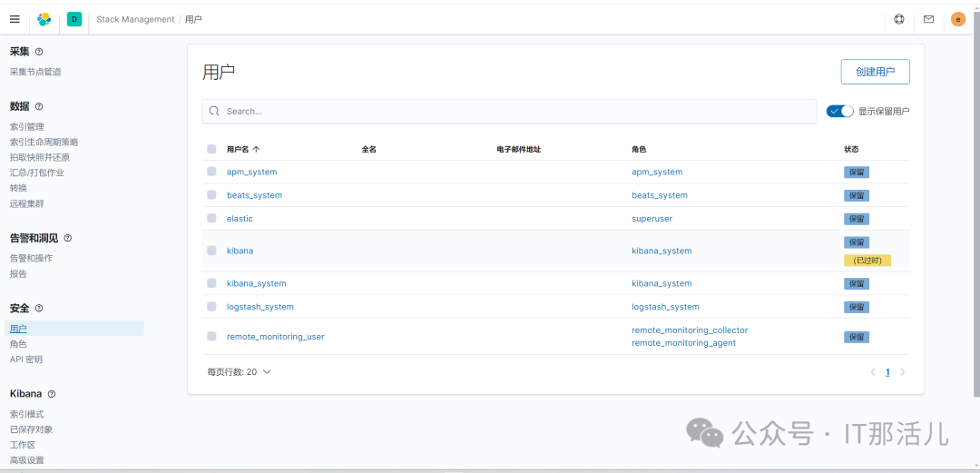Open 转换 in sidebar
Viewport: 980px width, 473px height.
click(x=18, y=188)
